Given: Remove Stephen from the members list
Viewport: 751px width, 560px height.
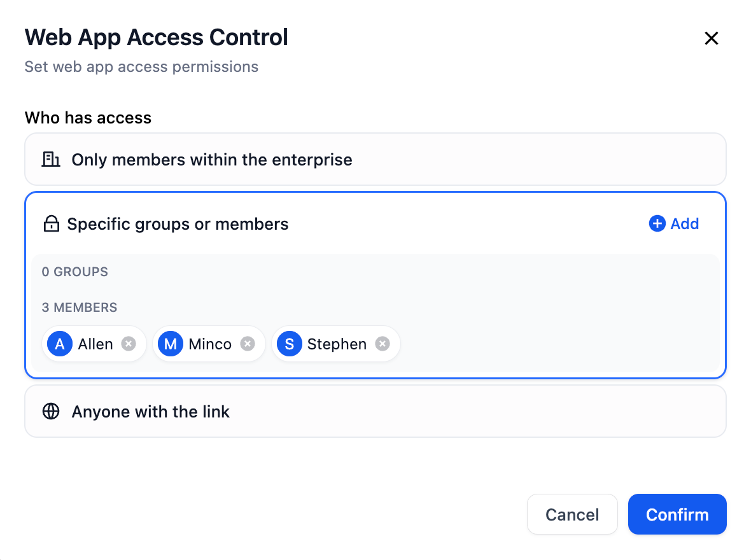Looking at the screenshot, I should tap(383, 344).
